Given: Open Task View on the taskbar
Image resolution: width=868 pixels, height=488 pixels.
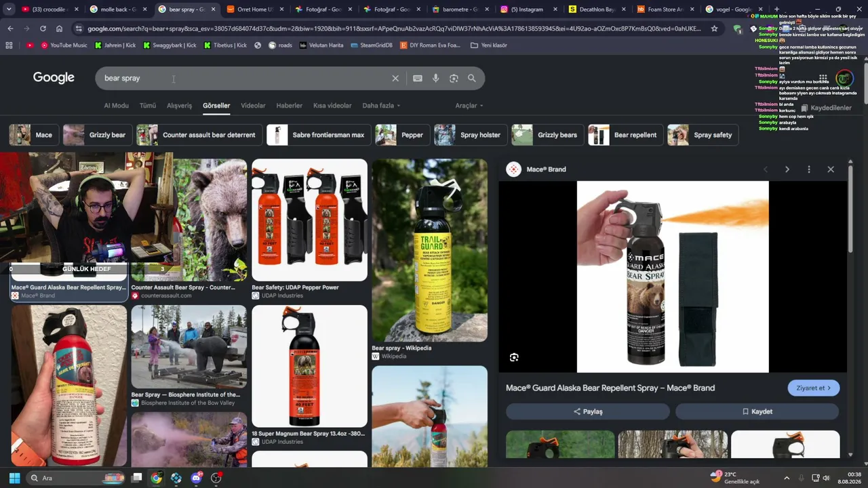Looking at the screenshot, I should [136, 478].
